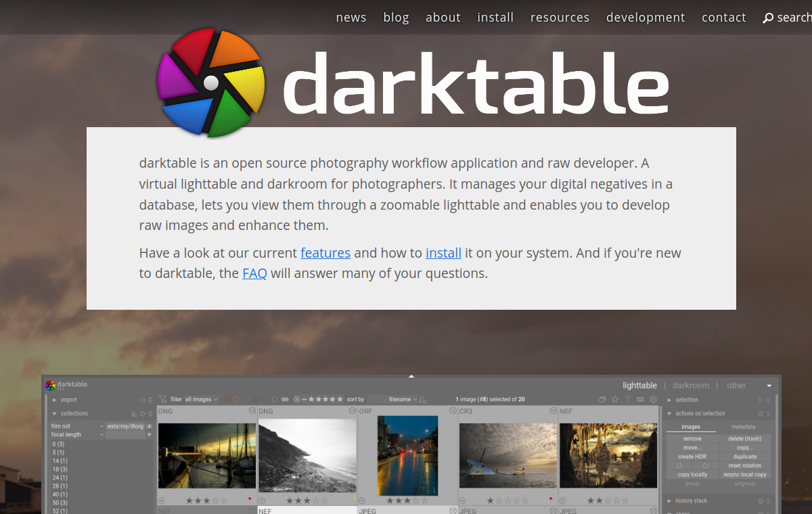Open the film roll collection dropdown
812x514 pixels.
pyautogui.click(x=77, y=426)
